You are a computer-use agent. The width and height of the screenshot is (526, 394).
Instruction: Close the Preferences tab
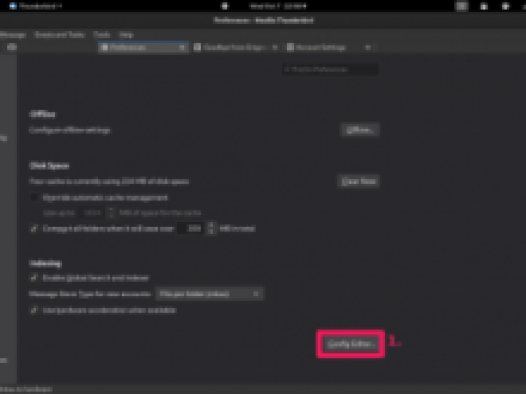click(182, 48)
